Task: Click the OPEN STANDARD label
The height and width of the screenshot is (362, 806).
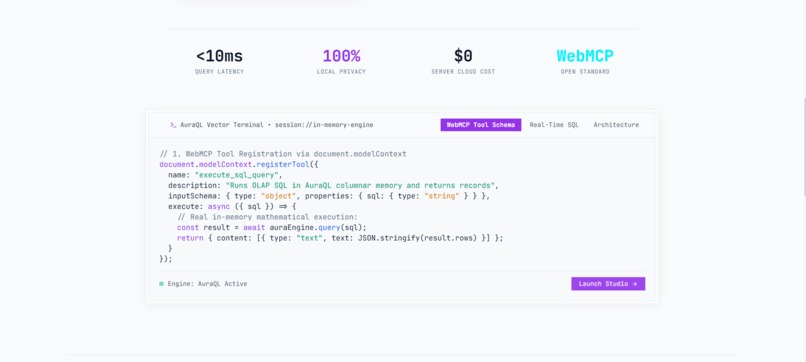Action: (585, 72)
